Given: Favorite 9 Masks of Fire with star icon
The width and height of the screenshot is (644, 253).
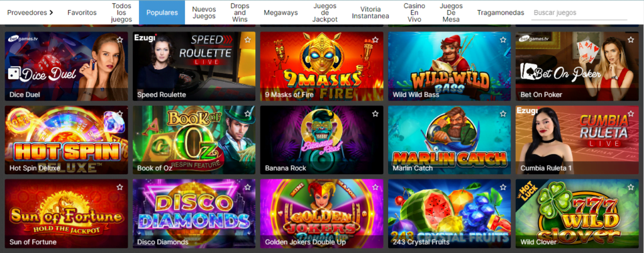Looking at the screenshot, I should (x=375, y=40).
